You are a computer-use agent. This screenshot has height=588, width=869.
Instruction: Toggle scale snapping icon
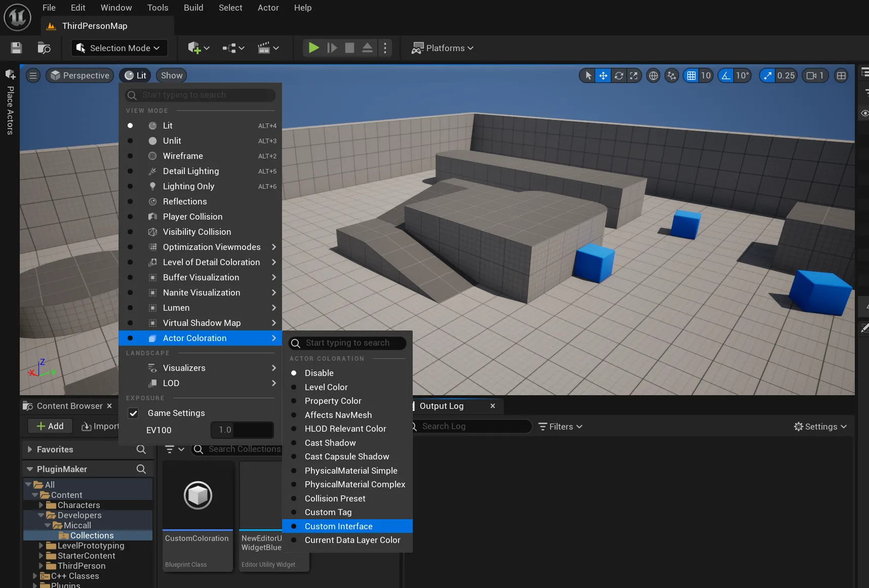[x=768, y=75]
